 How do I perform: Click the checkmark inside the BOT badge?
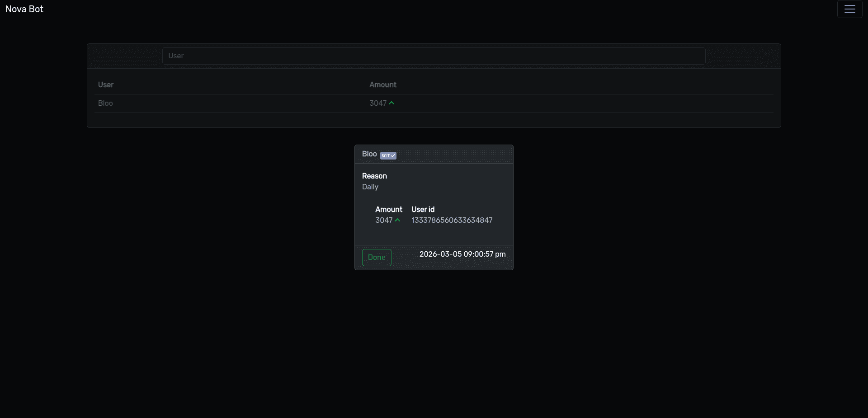click(x=393, y=155)
